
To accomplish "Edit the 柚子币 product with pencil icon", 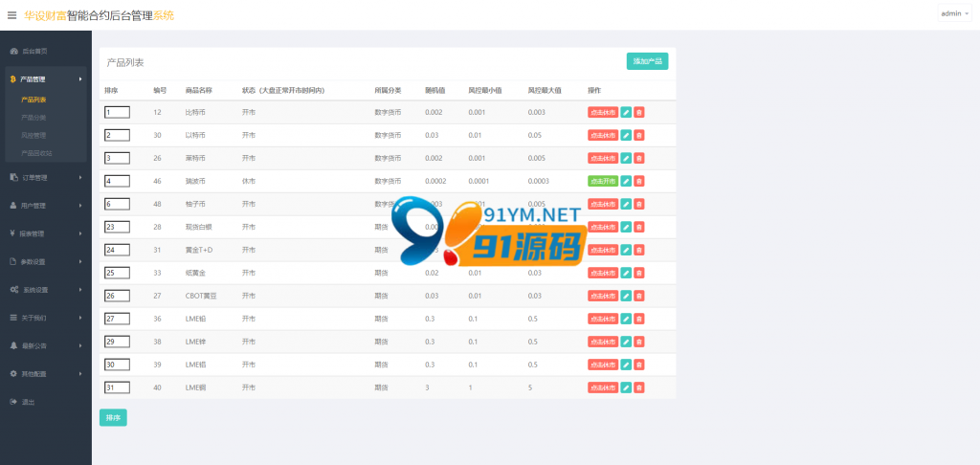I will pyautogui.click(x=626, y=204).
